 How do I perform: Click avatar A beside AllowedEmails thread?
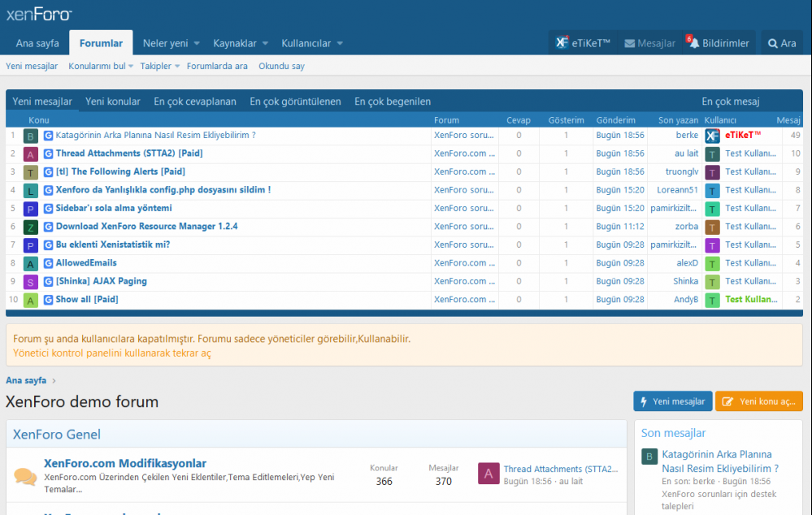(31, 263)
